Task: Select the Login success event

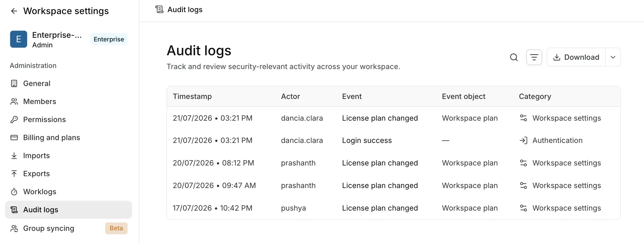Action: click(367, 140)
